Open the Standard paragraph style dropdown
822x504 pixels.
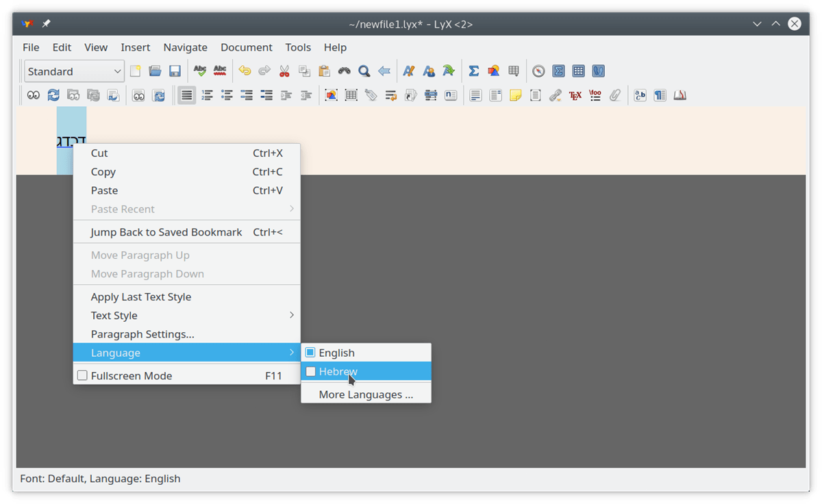[x=74, y=71]
